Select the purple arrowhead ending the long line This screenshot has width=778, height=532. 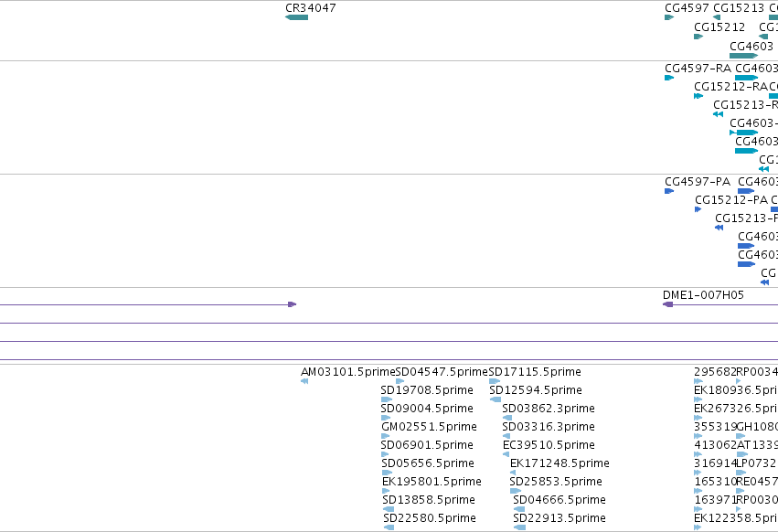tap(293, 304)
